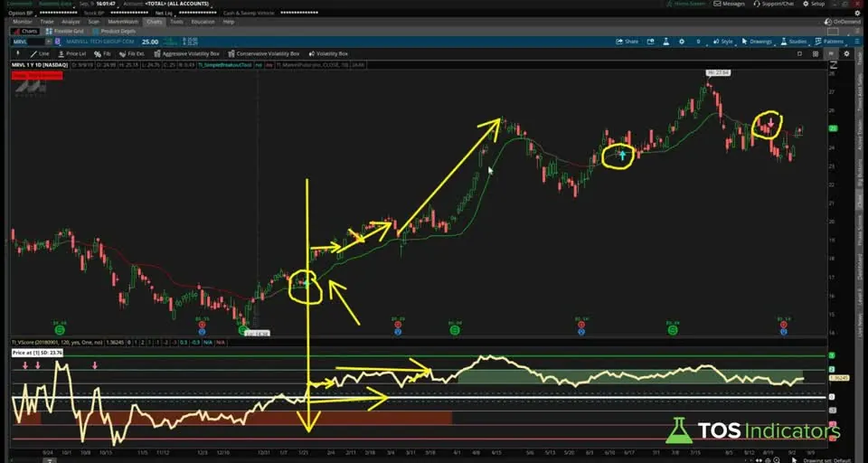Click the flask Edit Studies icon

coord(666,42)
